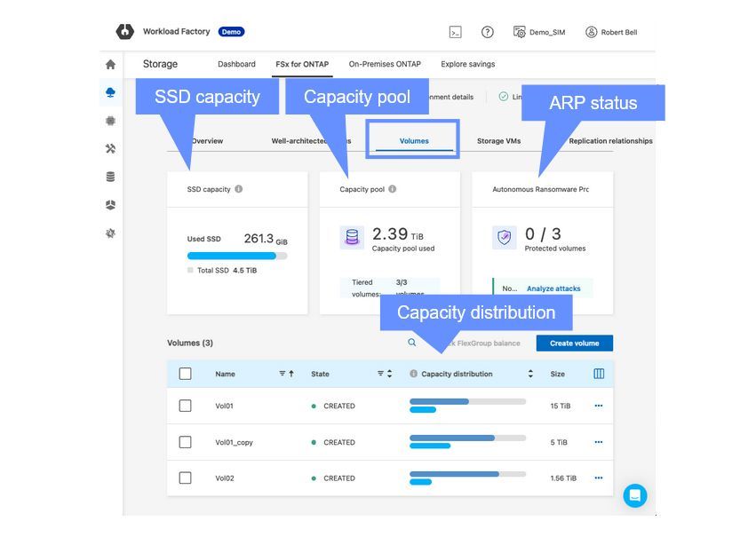The image size is (756, 537).
Task: Click the Vol01_copy volume name
Action: 234,442
